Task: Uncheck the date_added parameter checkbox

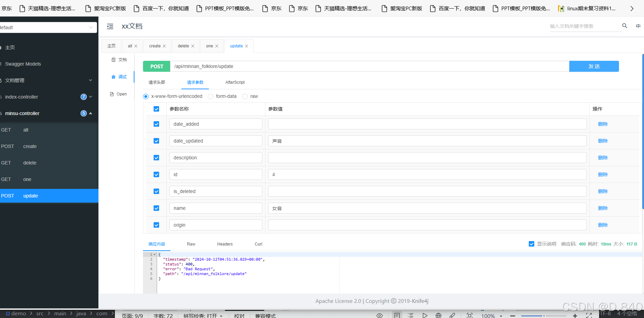Action: 156,124
